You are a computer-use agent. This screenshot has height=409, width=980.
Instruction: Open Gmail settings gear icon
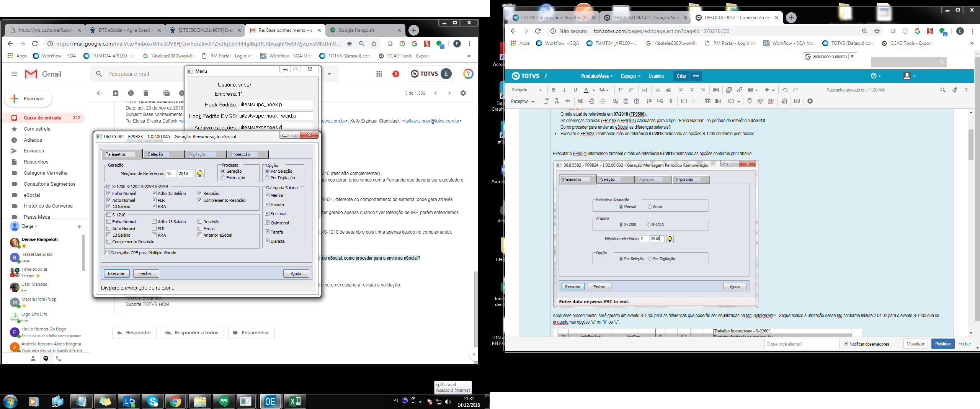click(x=463, y=93)
